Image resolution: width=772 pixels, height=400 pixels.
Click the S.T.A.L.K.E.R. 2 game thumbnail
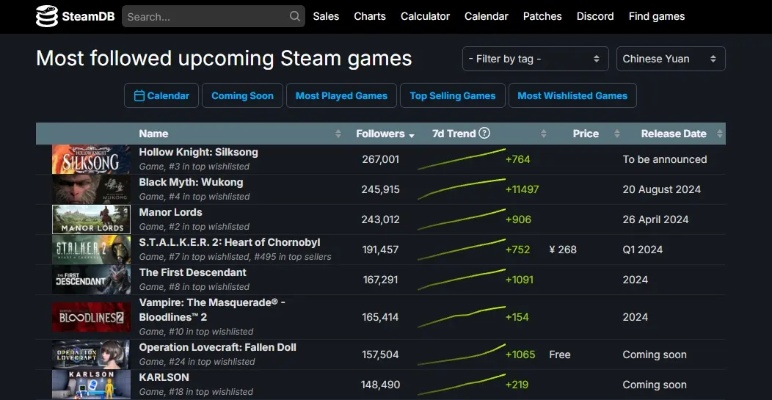pos(91,250)
